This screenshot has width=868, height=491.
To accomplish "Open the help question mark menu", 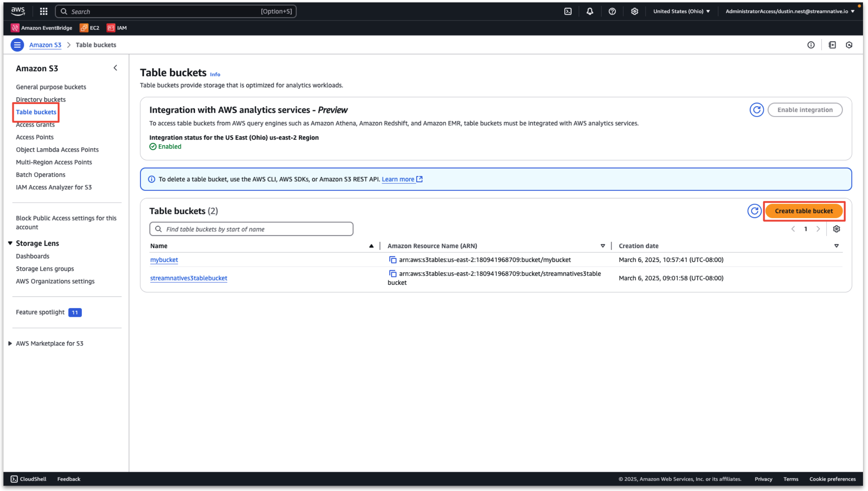I will point(612,11).
